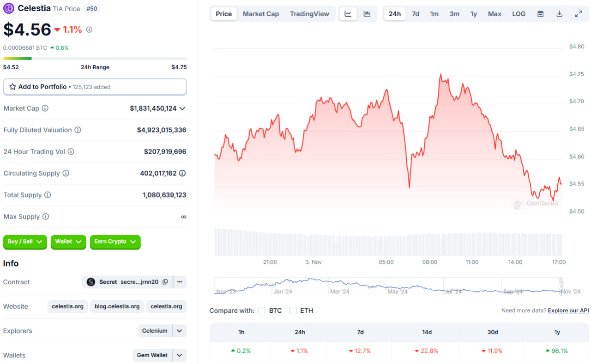Enable BTC comparison checkbox
Viewport: 591px width, 364px height.
coord(261,310)
